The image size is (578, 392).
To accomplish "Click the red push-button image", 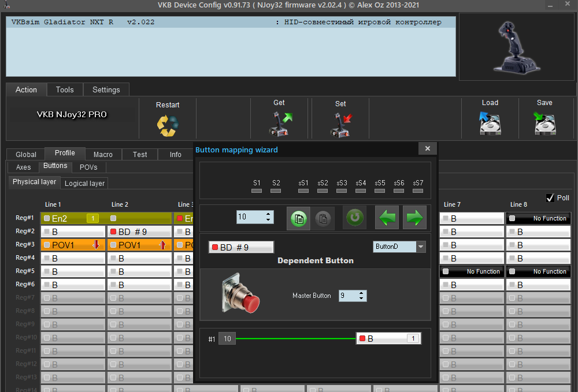I will [240, 293].
